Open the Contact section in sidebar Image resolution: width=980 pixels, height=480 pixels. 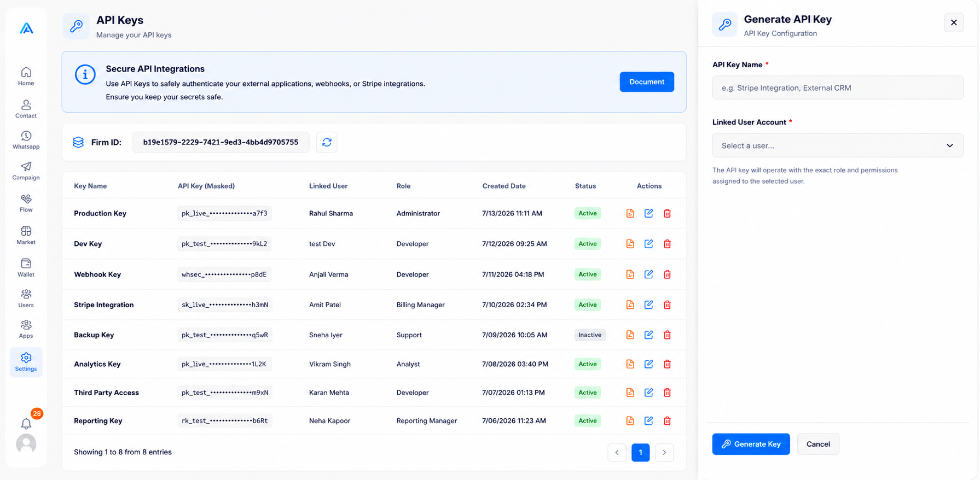(x=26, y=109)
